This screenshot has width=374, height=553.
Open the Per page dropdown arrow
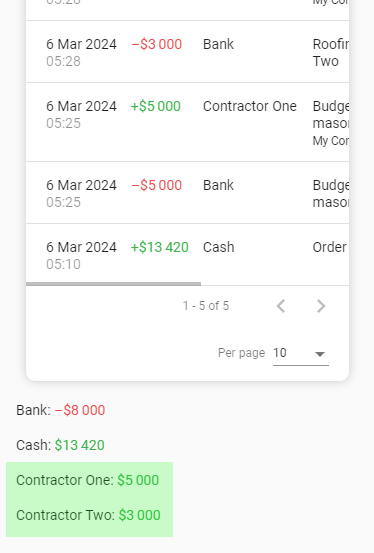pos(320,354)
